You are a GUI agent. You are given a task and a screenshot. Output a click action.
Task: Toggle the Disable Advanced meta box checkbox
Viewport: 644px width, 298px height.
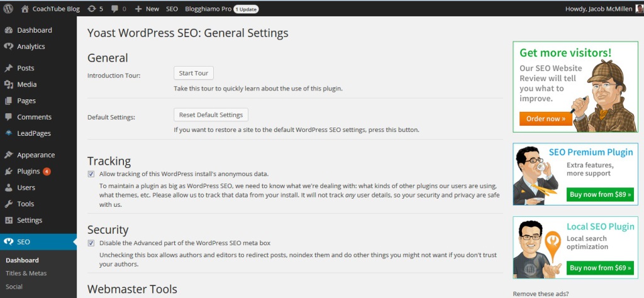pos(91,243)
